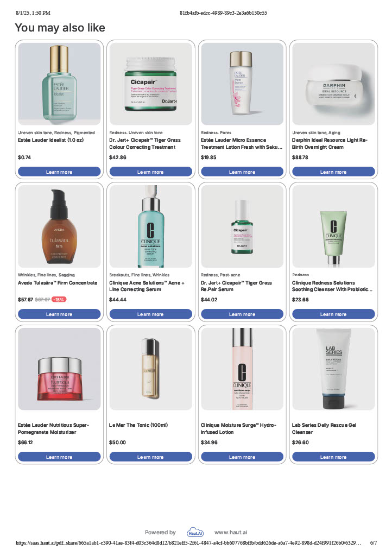This screenshot has height=556, width=392.
Task: Click Learn more for Lab Series Gel Cleanser
Action: click(x=333, y=457)
